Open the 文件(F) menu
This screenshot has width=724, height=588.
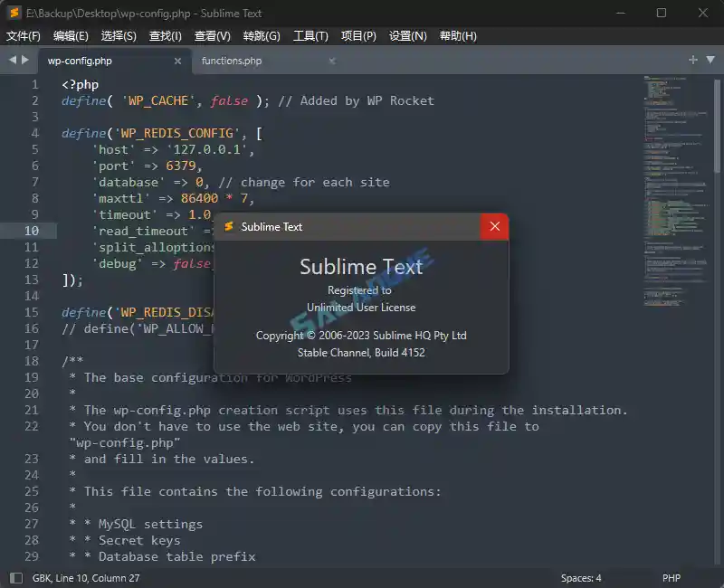(x=24, y=35)
